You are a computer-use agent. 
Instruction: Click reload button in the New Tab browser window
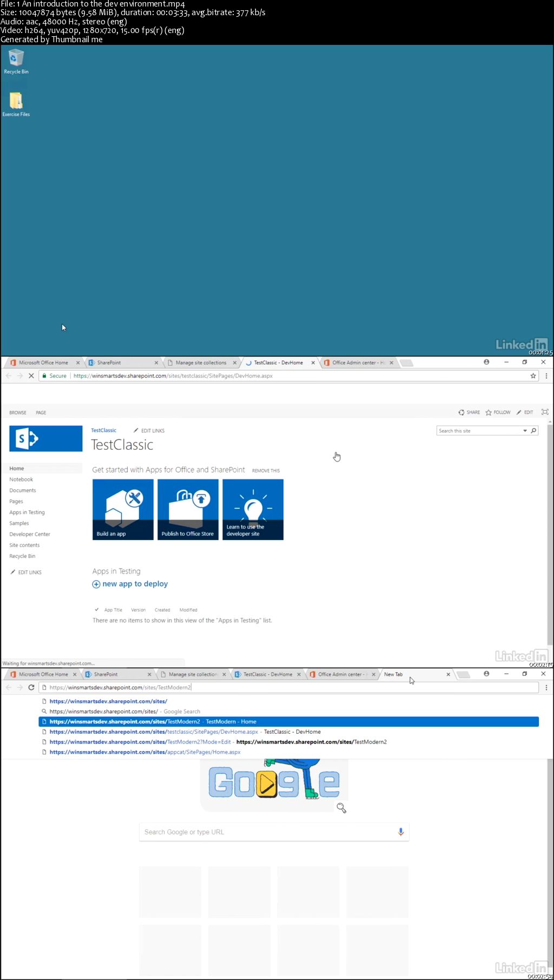31,687
